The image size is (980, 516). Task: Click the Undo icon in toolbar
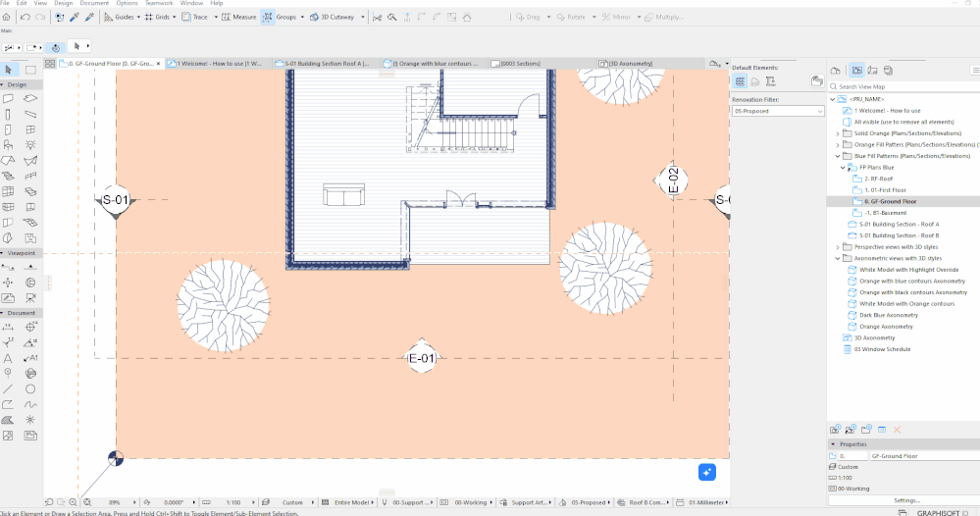coord(25,17)
